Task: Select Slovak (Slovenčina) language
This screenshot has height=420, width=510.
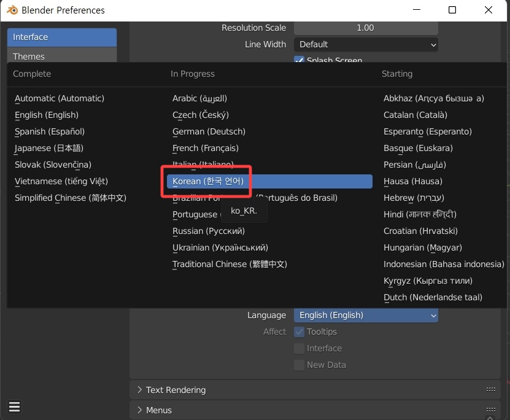Action: coord(53,165)
